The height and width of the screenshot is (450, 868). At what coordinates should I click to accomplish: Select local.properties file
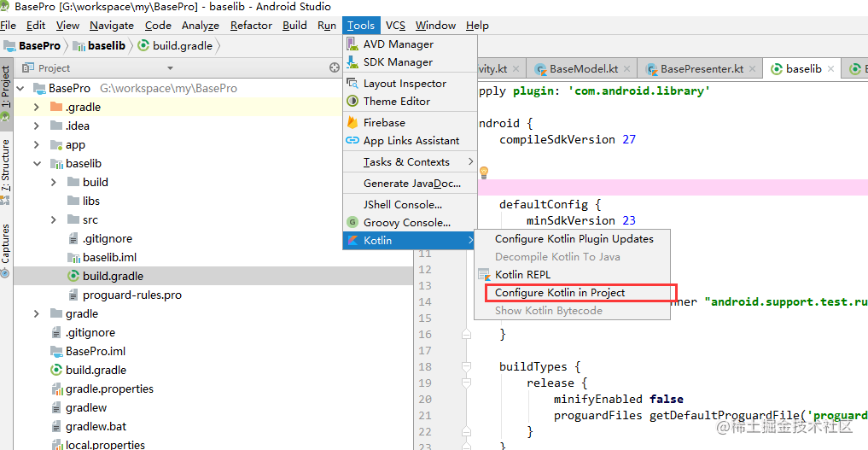point(98,445)
